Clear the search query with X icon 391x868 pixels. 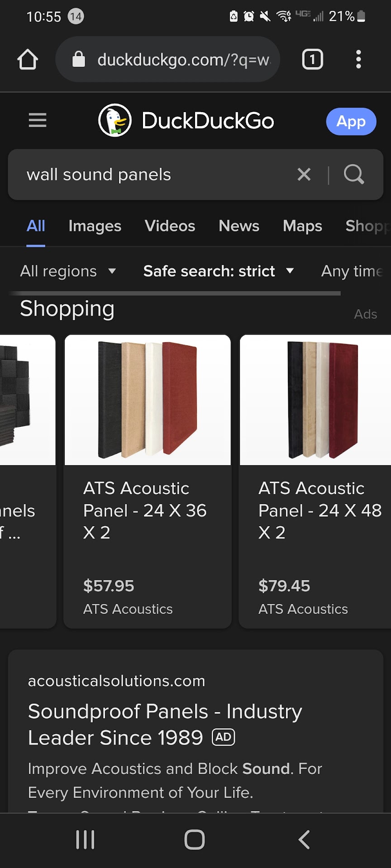click(x=304, y=175)
